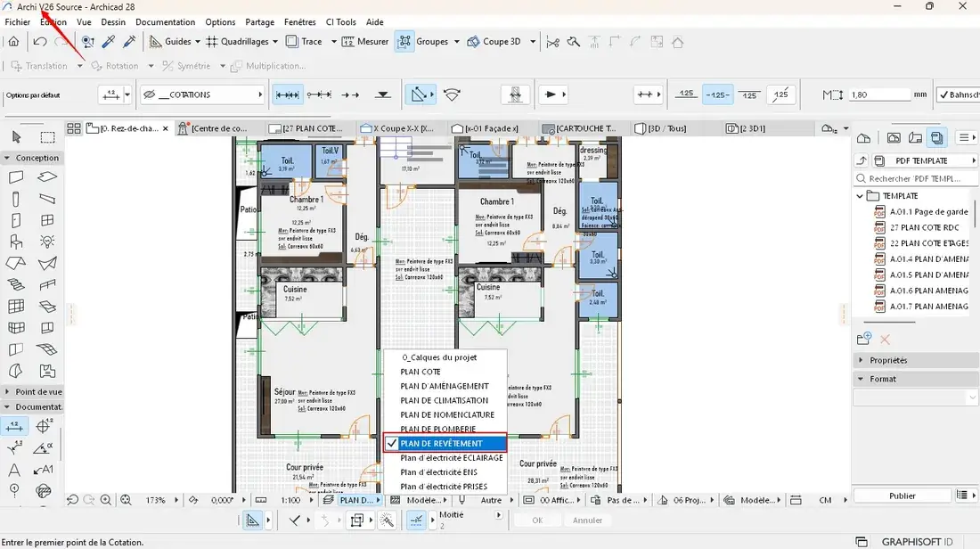This screenshot has width=980, height=549.
Task: Click the text height 1,80 field
Action: coord(879,94)
